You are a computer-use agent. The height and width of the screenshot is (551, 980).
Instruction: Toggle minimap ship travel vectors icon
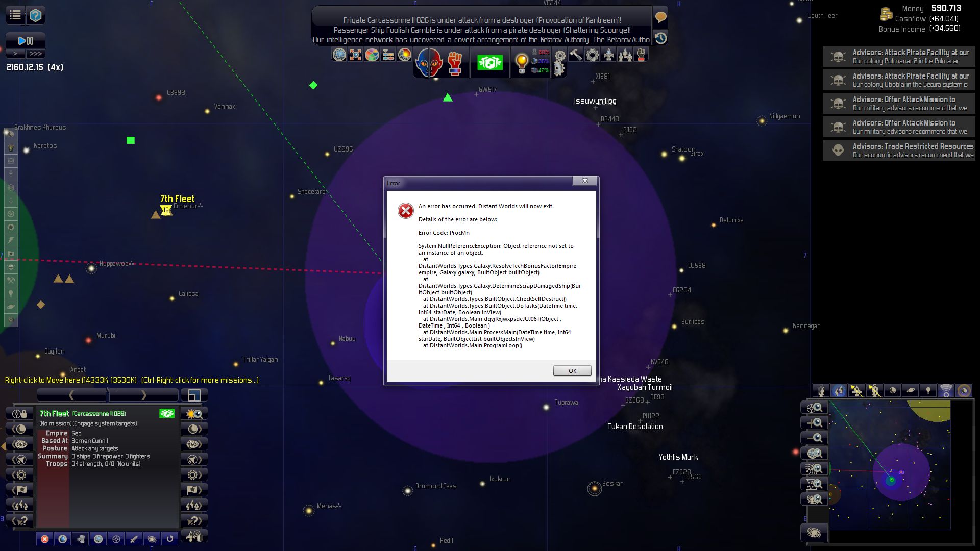click(x=856, y=391)
